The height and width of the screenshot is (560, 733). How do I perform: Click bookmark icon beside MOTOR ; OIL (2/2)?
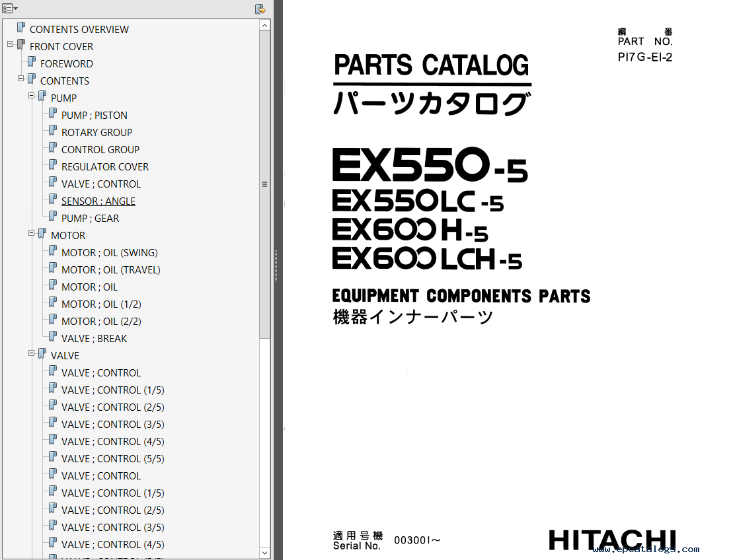click(x=53, y=320)
